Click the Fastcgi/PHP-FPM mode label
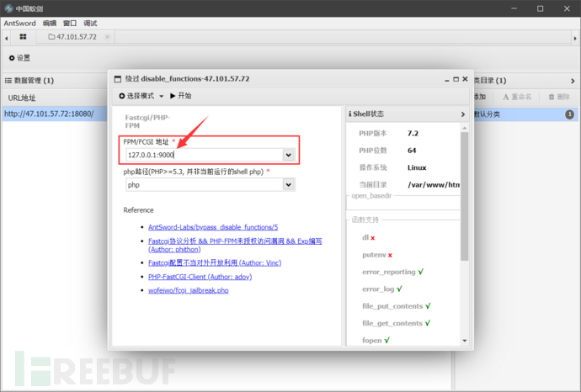The width and height of the screenshot is (581, 392). tap(147, 121)
